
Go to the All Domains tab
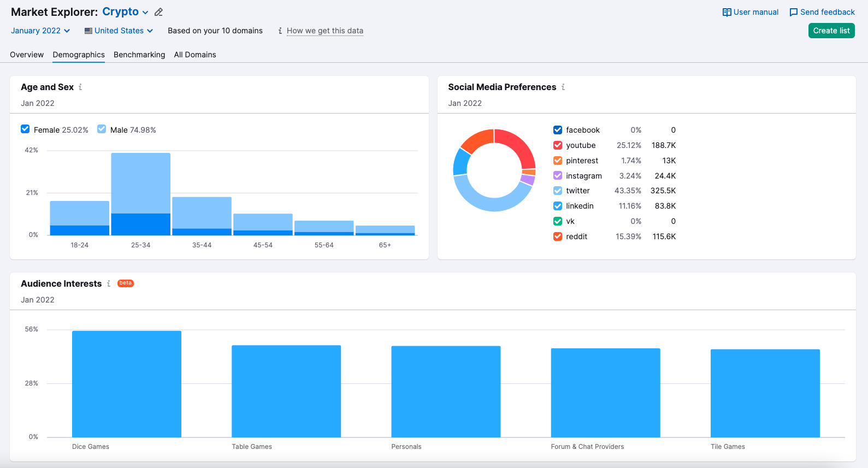195,55
